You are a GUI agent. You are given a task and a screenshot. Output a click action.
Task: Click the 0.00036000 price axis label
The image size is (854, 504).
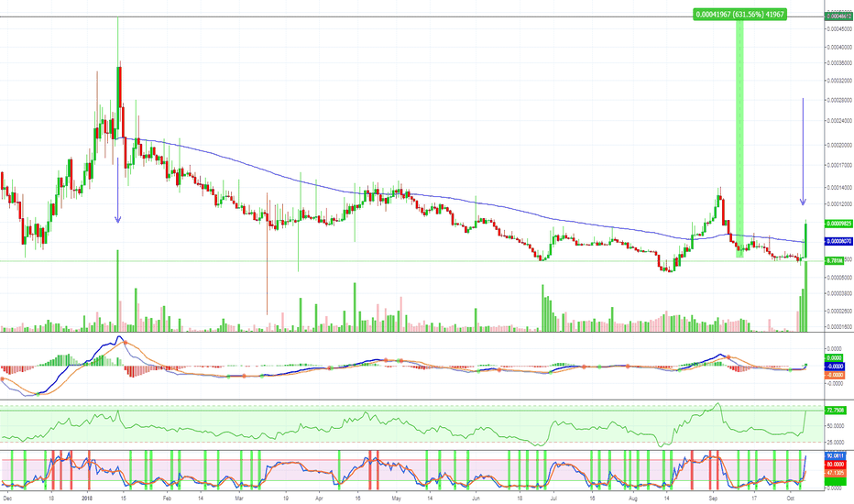tap(838, 63)
